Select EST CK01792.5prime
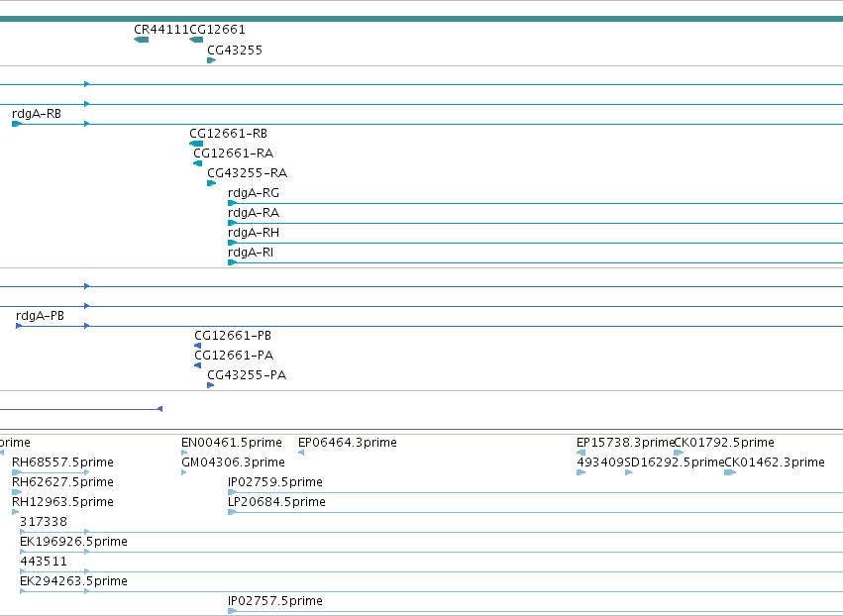Viewport: 843px width, 616px height. [x=724, y=443]
